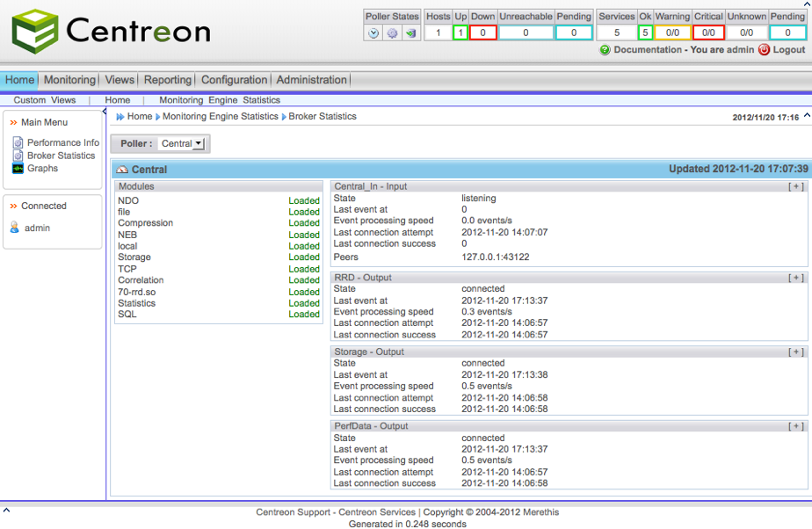Click the Centreon logo
The height and width of the screenshot is (529, 812).
point(111,31)
